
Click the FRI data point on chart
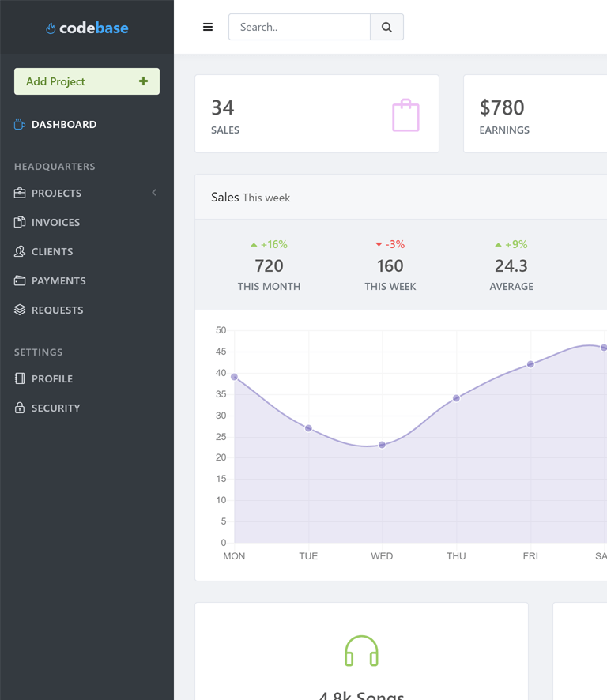[530, 364]
